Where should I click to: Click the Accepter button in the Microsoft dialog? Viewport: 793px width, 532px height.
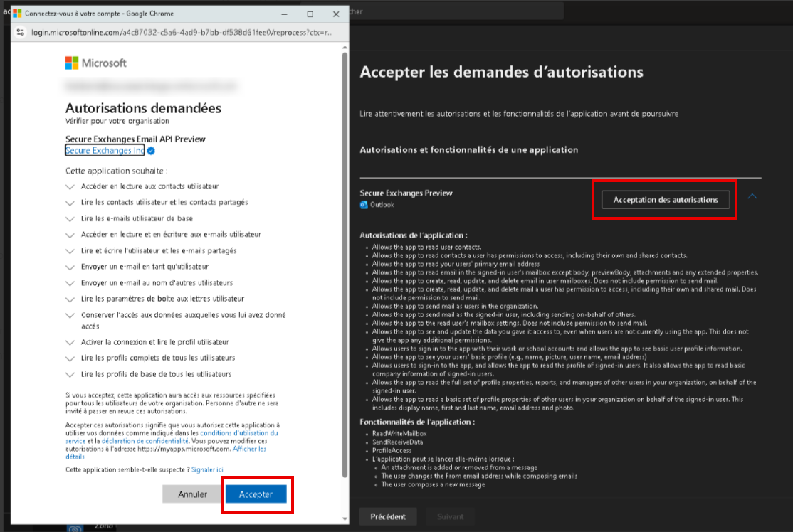pos(256,494)
